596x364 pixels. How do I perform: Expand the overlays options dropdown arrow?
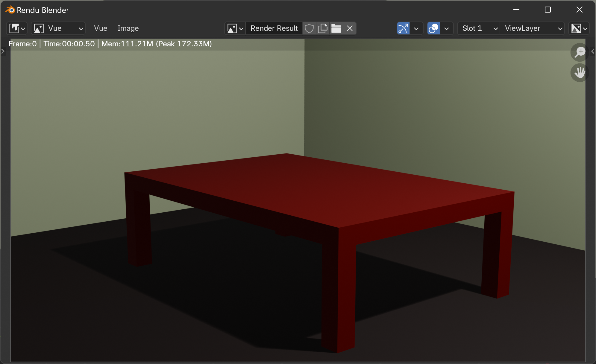pyautogui.click(x=447, y=28)
